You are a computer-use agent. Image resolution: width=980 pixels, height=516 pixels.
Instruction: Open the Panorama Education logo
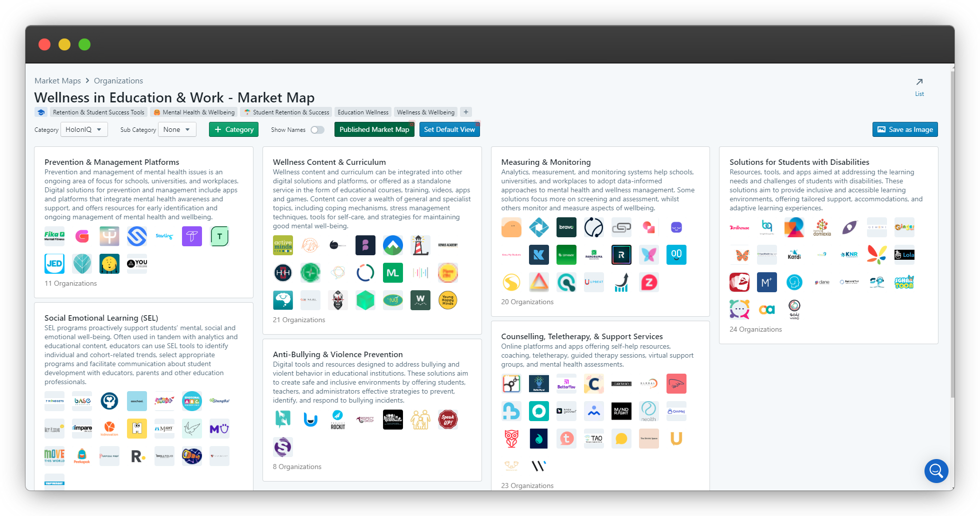click(594, 255)
